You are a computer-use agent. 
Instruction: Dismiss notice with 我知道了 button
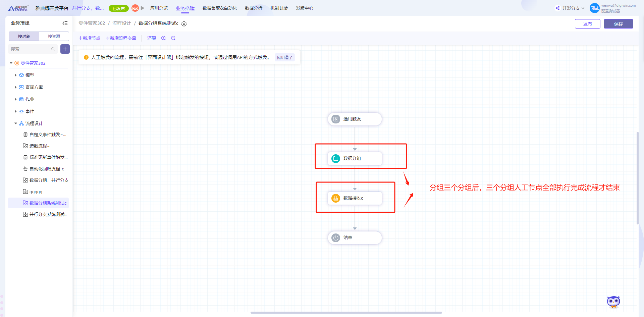pyautogui.click(x=284, y=58)
